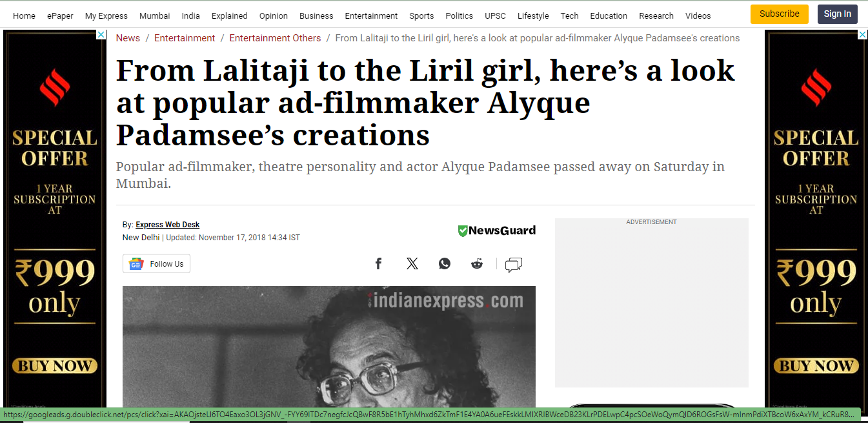The image size is (868, 423).
Task: Open Entertainment Others breadcrumb link
Action: (275, 38)
